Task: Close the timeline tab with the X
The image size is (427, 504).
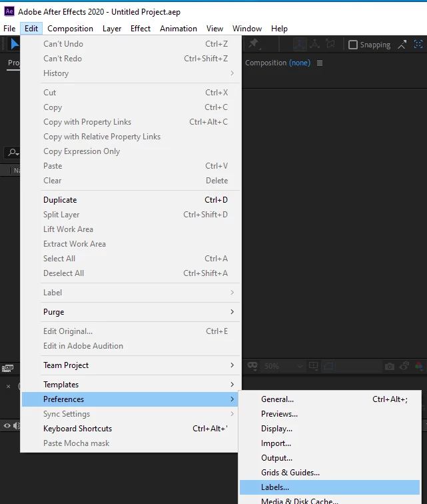Action: [x=9, y=387]
